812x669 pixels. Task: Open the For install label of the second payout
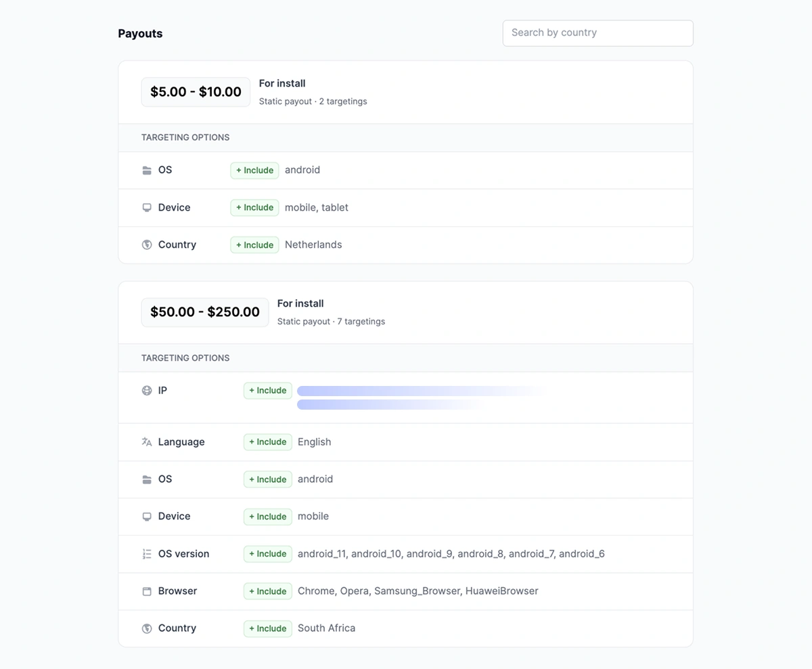click(x=300, y=303)
